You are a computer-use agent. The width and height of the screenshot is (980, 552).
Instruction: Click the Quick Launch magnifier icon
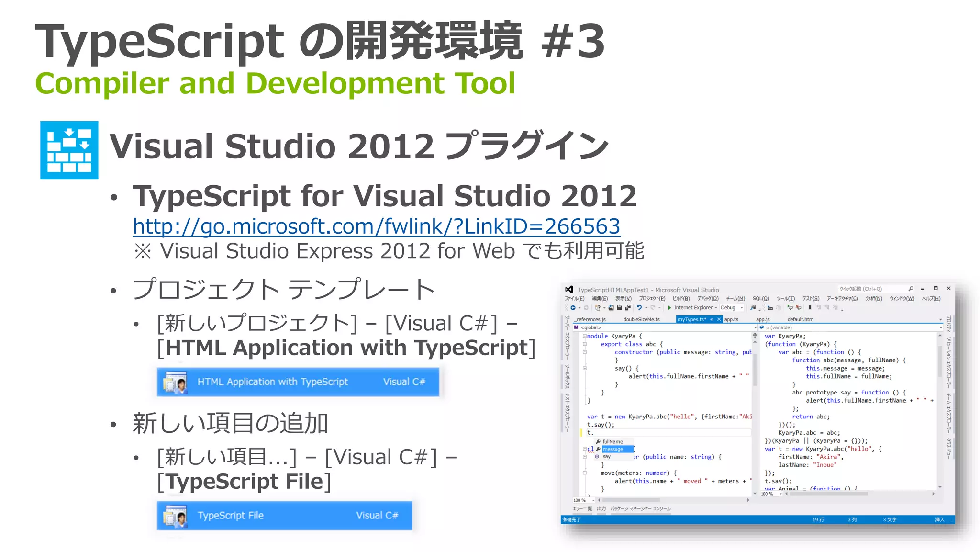[911, 289]
